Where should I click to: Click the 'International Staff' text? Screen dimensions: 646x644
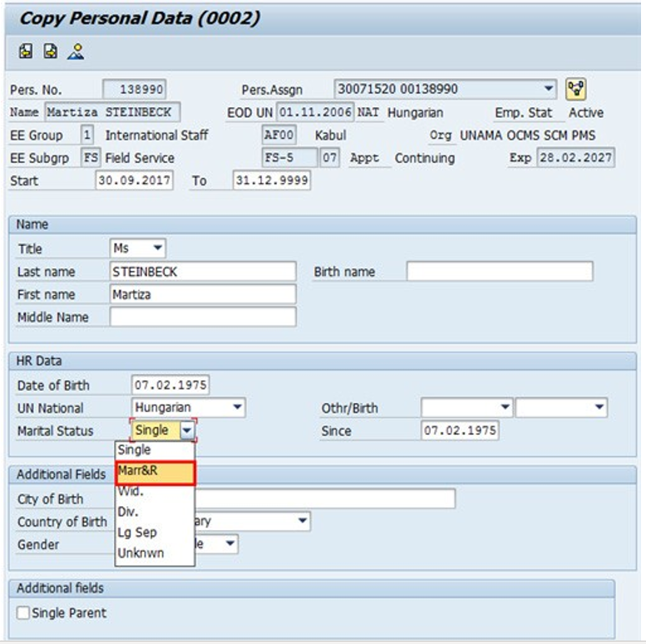[156, 135]
